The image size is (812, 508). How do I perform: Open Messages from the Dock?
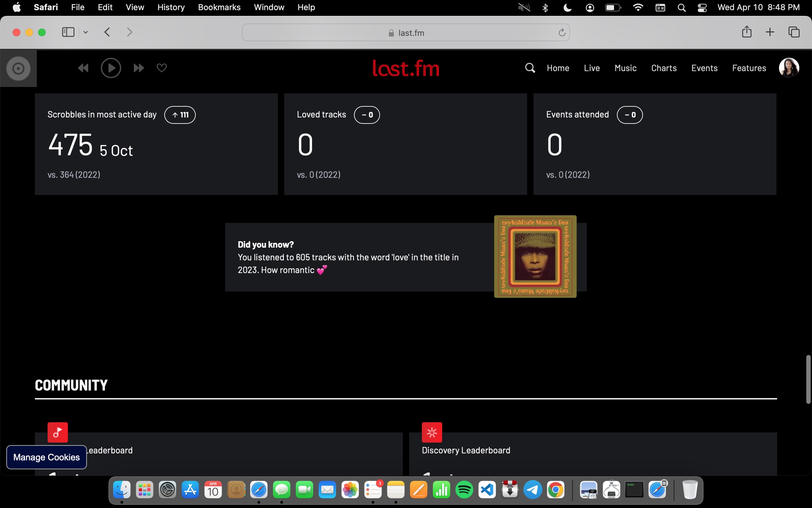coord(282,490)
